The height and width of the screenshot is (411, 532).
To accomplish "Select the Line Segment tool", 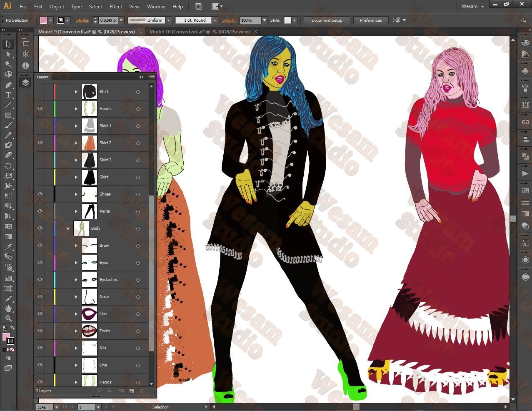I will coord(8,105).
